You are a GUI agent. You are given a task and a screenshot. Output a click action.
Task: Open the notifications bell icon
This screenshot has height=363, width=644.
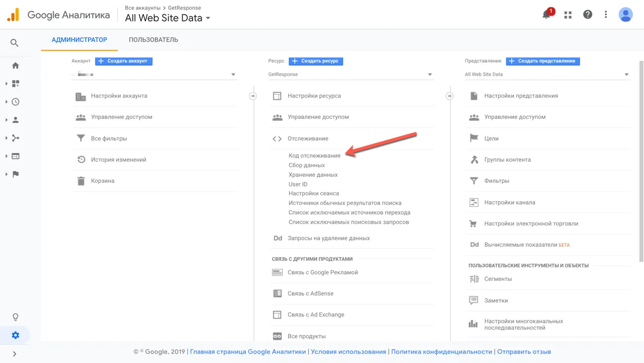click(x=546, y=15)
